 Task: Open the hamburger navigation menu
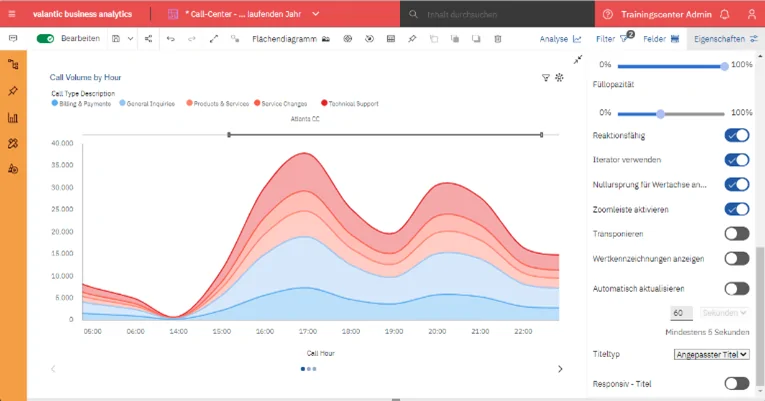click(12, 14)
